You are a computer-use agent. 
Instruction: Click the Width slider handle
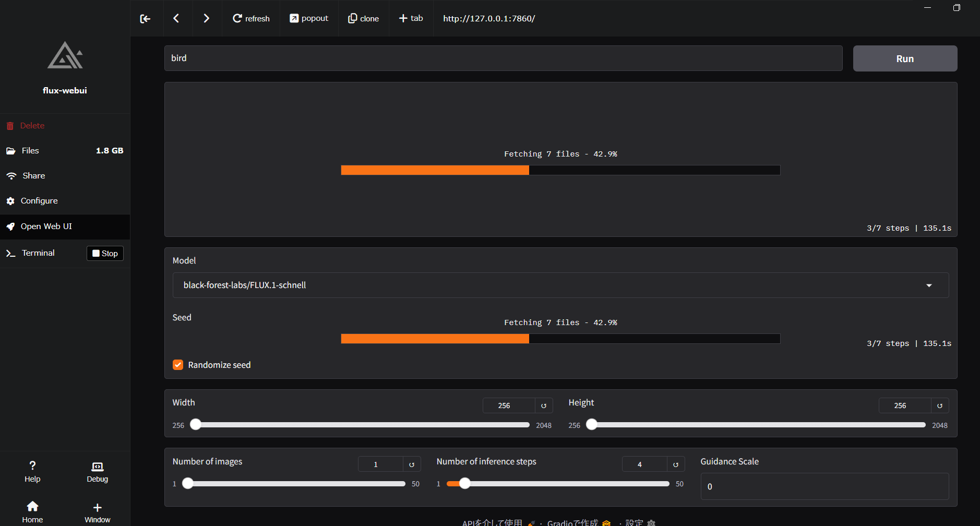(x=196, y=424)
